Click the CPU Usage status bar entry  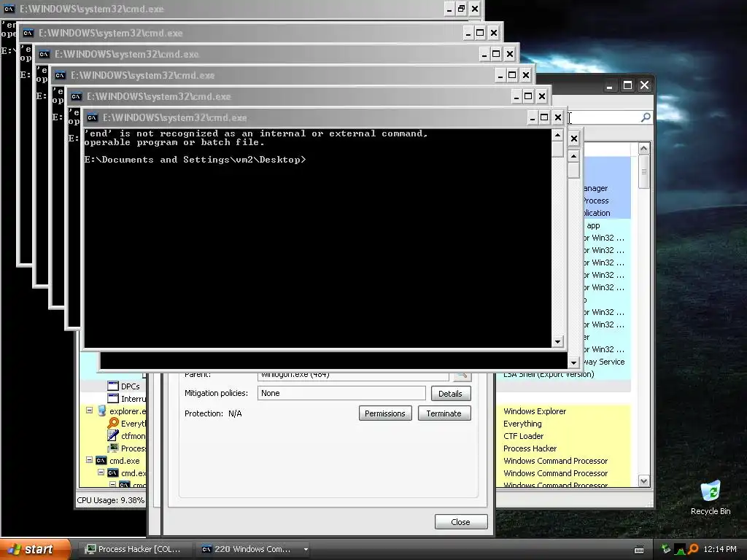111,500
